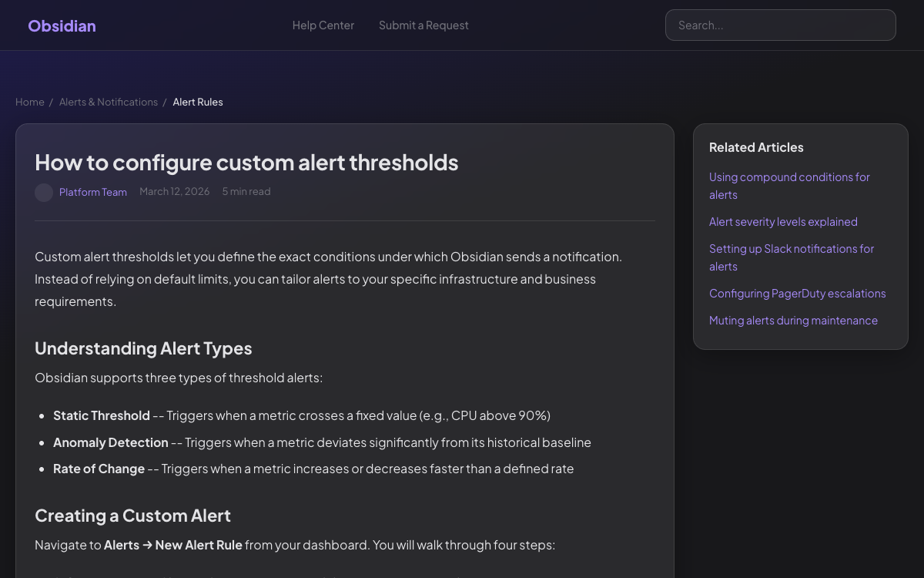Click the March 12, 2026 date
The image size is (924, 578).
175,191
